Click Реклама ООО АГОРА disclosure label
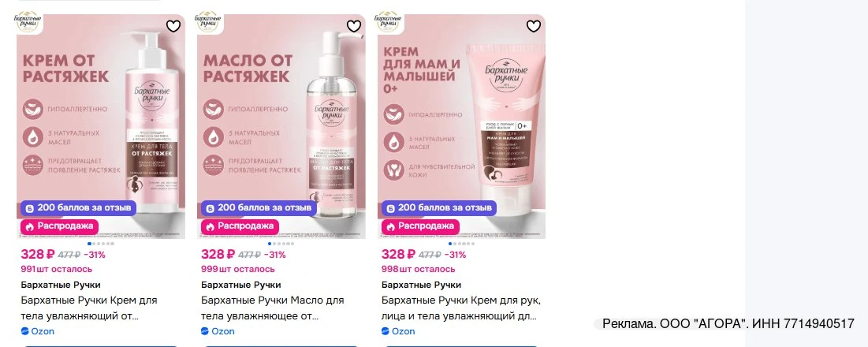The height and width of the screenshot is (347, 868). 728,324
